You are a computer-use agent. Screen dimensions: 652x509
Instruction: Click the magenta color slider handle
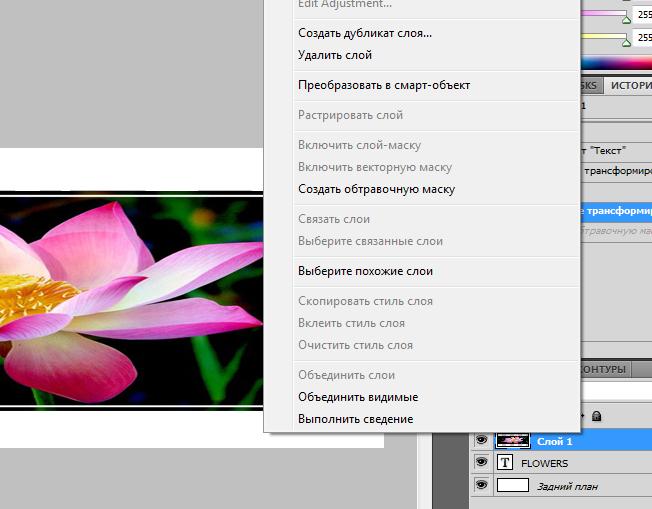(x=627, y=19)
